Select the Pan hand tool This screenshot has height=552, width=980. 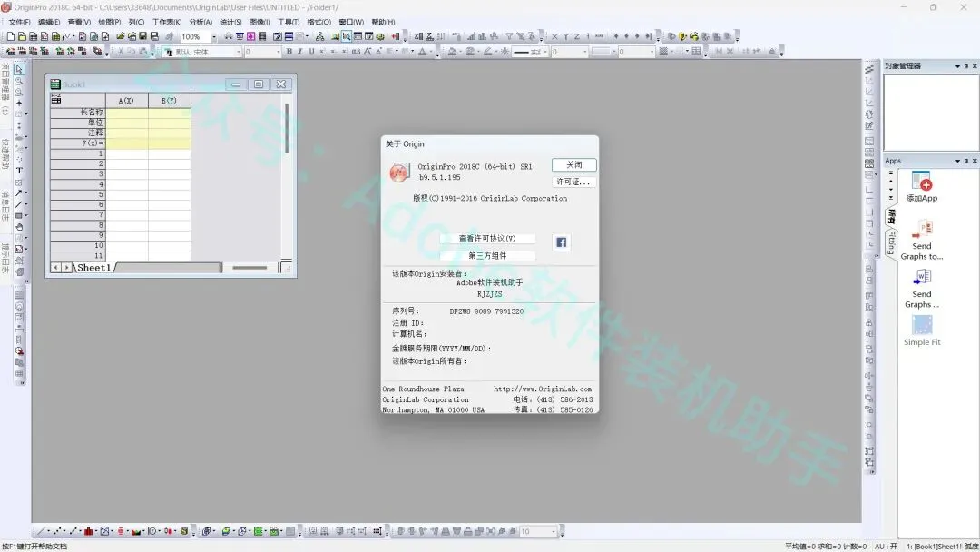tap(19, 227)
